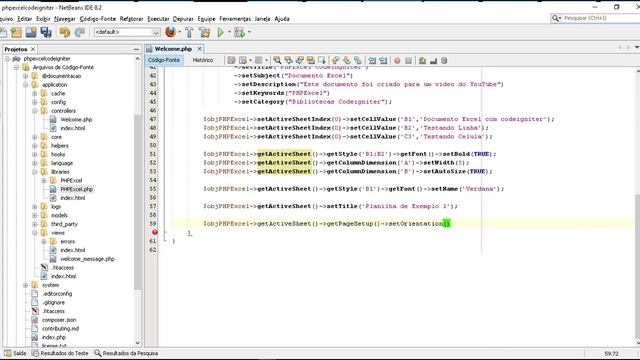Click the New Project toolbar icon
Viewport: 640px width, 360px height.
16,32
